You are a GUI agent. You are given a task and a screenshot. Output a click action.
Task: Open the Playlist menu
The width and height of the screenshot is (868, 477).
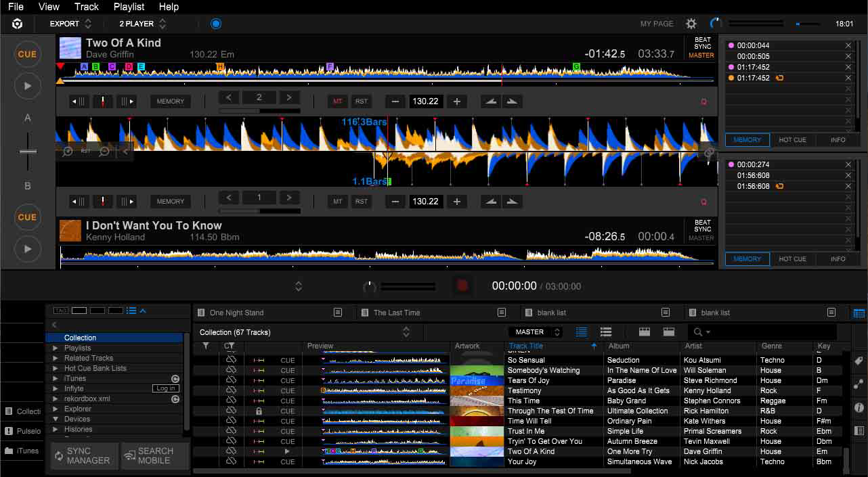tap(128, 7)
